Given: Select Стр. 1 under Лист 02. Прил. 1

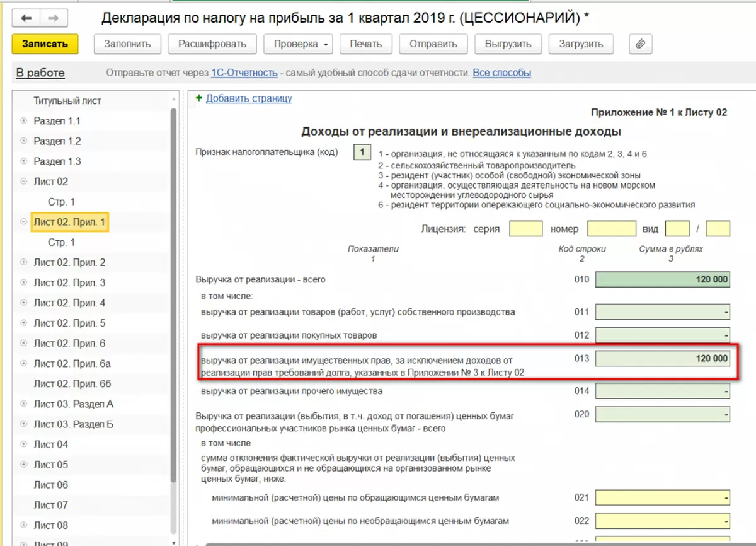Looking at the screenshot, I should 62,242.
